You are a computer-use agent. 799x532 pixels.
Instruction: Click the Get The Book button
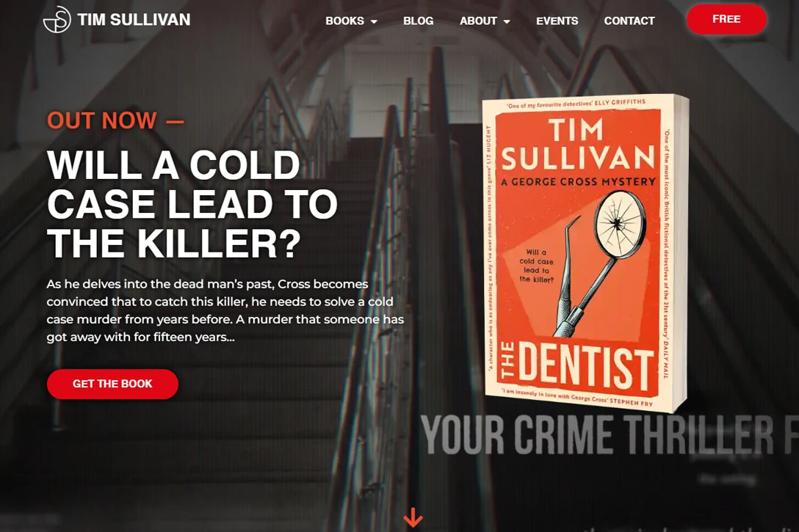pyautogui.click(x=112, y=384)
